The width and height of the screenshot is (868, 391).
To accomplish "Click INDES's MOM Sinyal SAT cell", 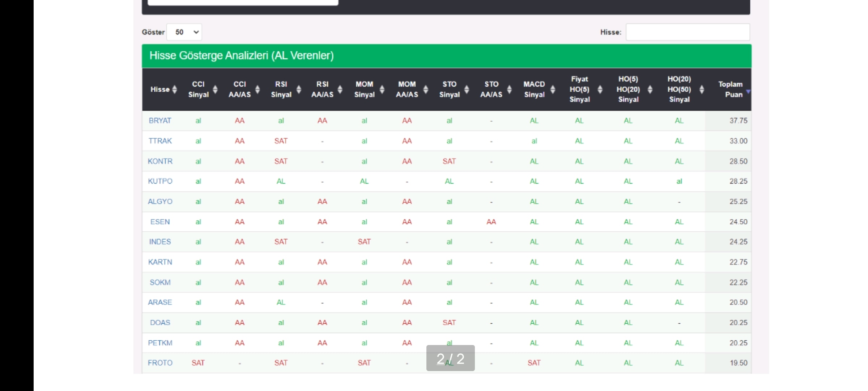I will (x=364, y=241).
